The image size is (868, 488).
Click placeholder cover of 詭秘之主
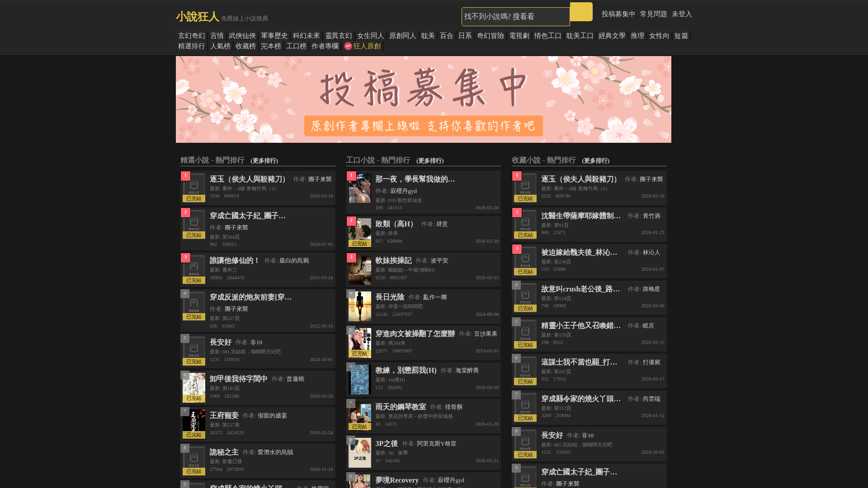coord(194,461)
